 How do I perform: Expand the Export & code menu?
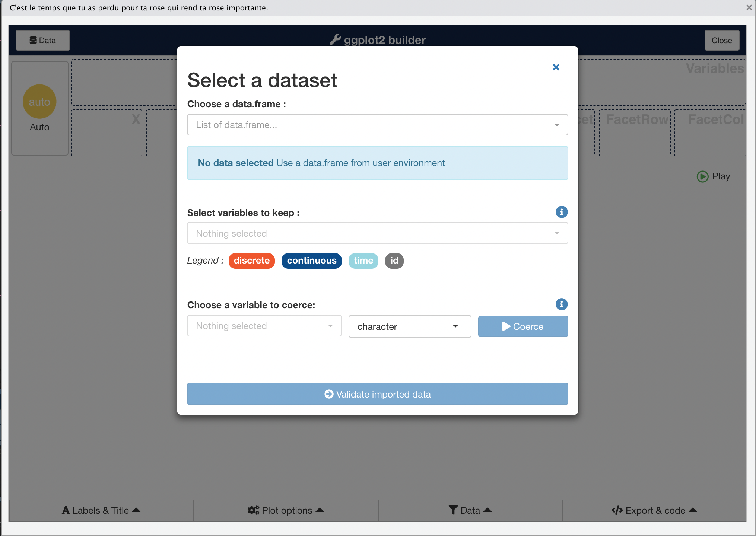pos(654,510)
